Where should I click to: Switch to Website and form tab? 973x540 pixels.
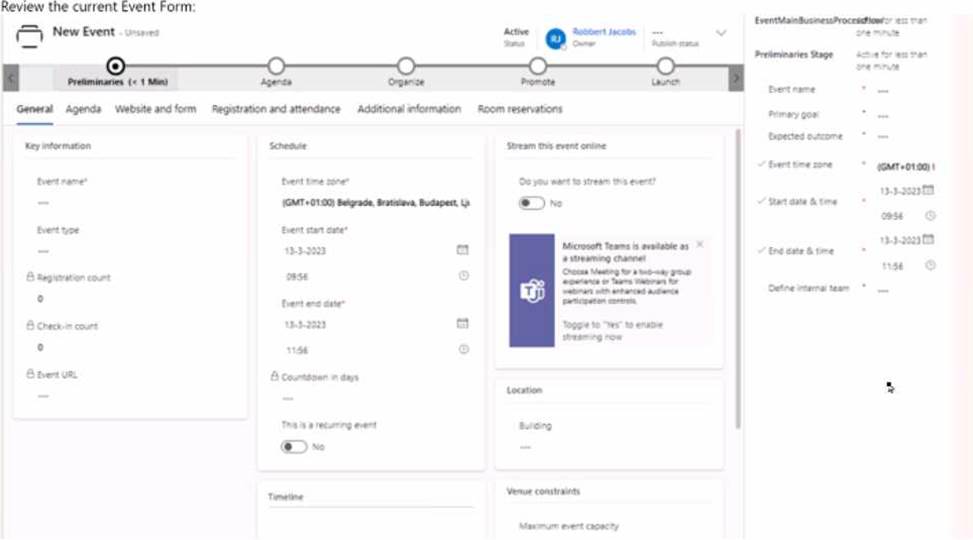point(155,109)
